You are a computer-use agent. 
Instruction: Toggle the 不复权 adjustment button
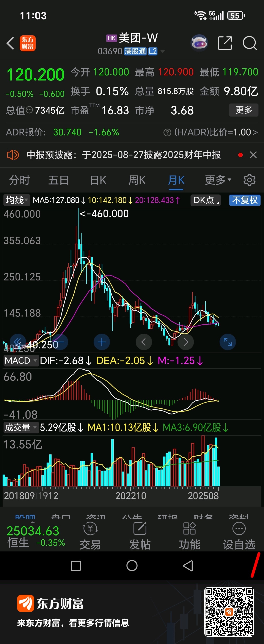[x=245, y=200]
